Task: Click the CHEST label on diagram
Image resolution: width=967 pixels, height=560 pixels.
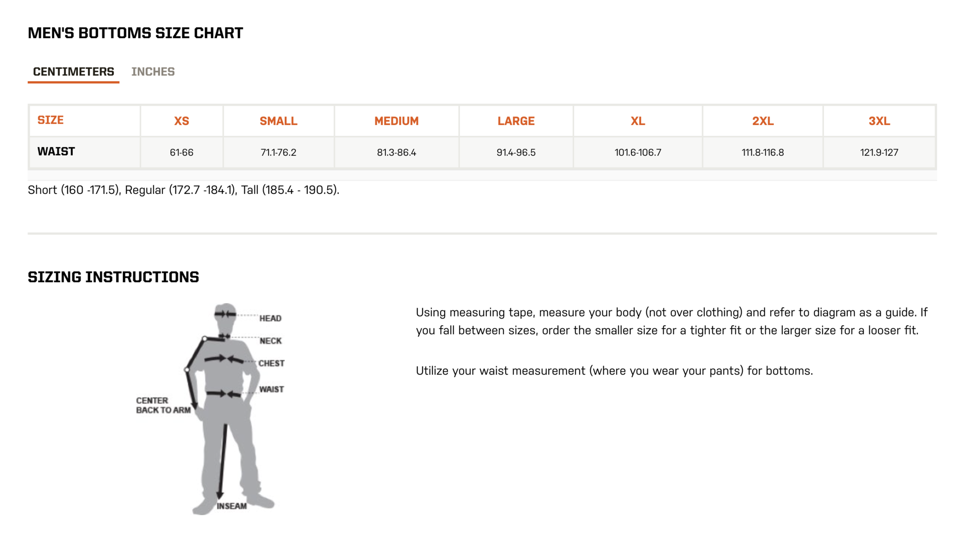Action: click(x=271, y=363)
